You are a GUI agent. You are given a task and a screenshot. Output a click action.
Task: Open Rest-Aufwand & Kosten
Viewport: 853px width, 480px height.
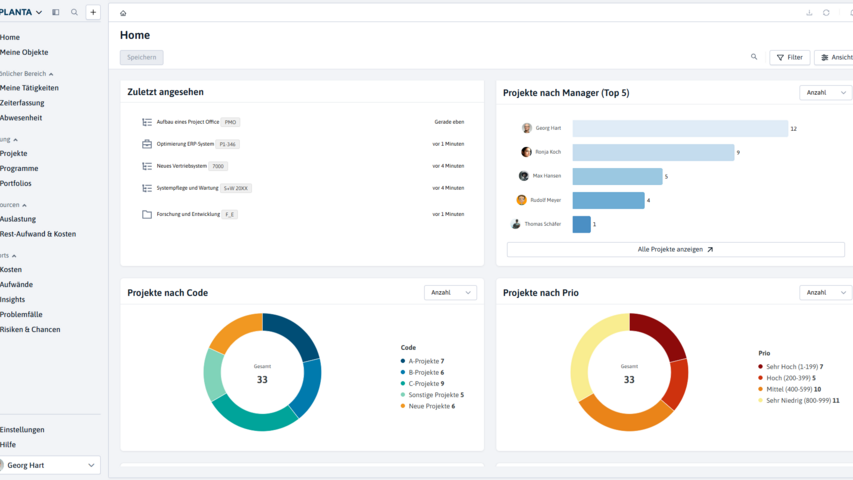coord(38,234)
